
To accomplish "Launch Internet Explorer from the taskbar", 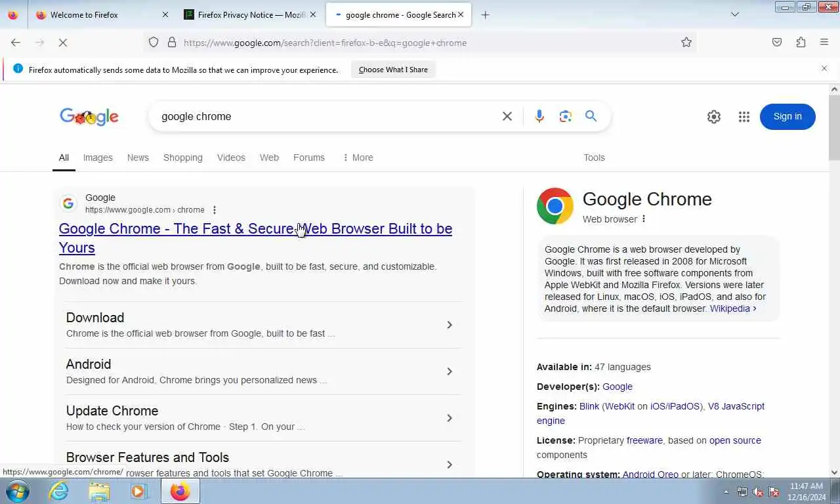I will coord(59,491).
